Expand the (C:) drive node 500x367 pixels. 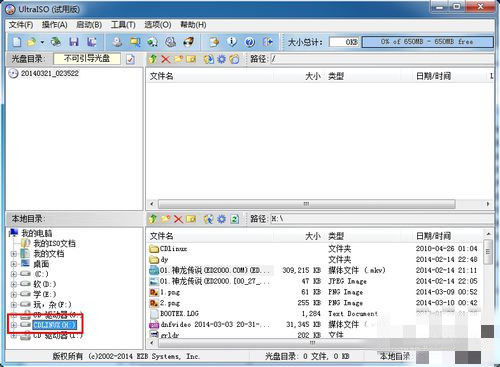click(x=14, y=274)
